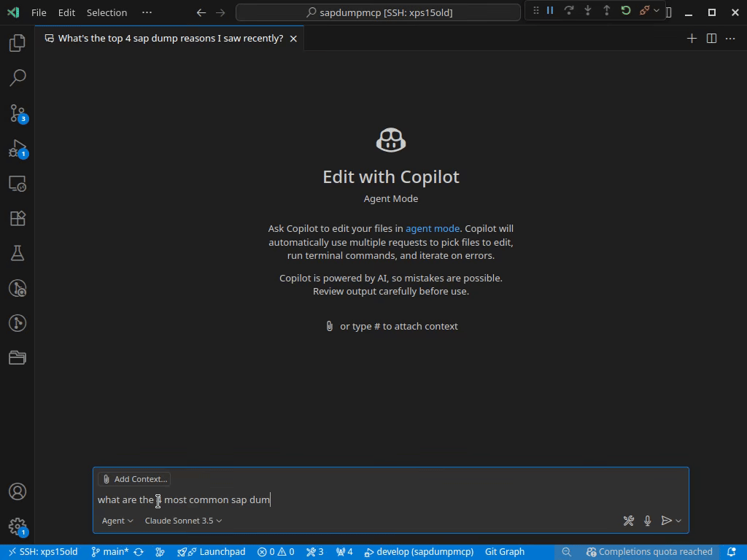
Task: Show errors and warnings count
Action: pyautogui.click(x=276, y=552)
